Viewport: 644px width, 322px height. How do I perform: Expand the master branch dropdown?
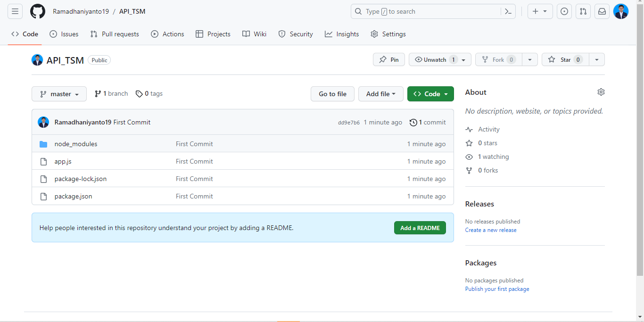59,94
